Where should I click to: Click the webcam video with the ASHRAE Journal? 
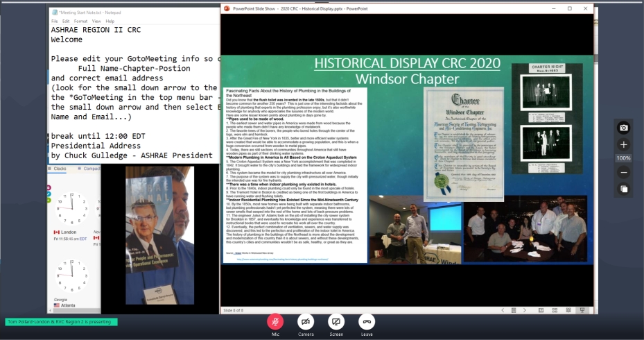click(x=159, y=235)
